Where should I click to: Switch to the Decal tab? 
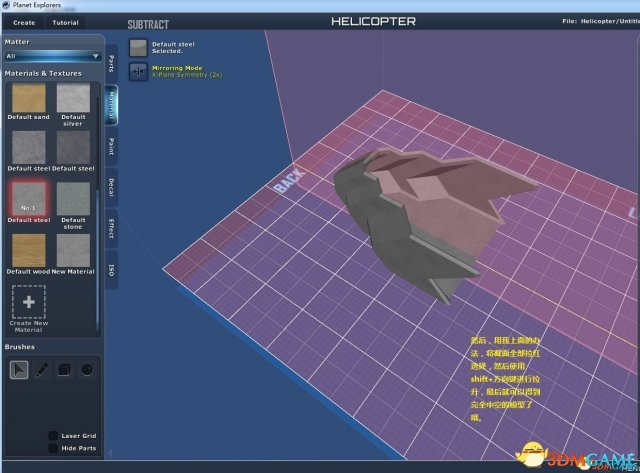pyautogui.click(x=111, y=187)
